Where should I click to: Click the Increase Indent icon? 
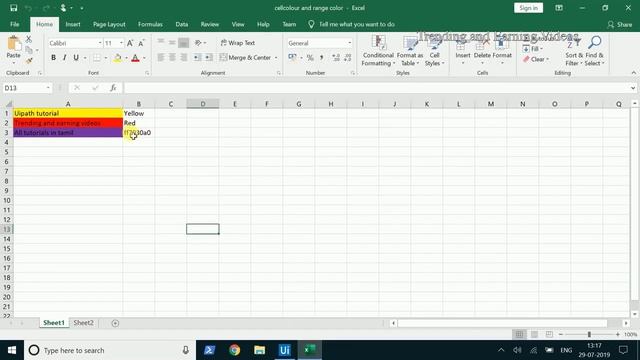[209, 58]
